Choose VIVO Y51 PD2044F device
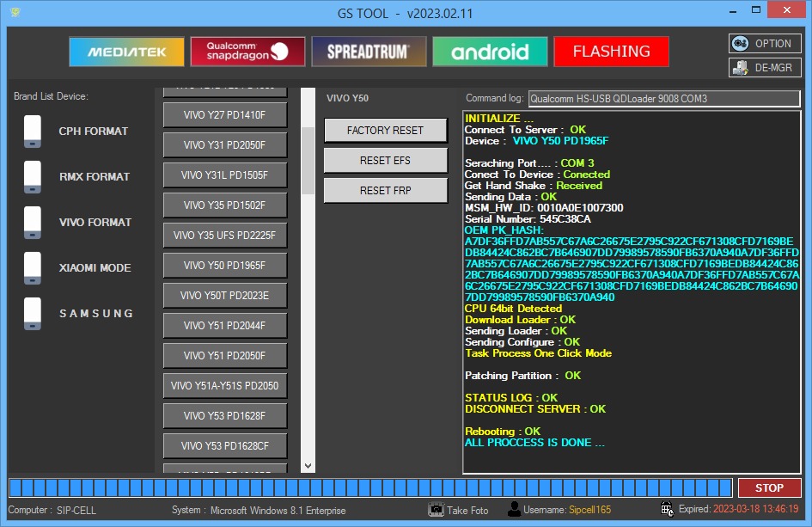 (x=225, y=326)
